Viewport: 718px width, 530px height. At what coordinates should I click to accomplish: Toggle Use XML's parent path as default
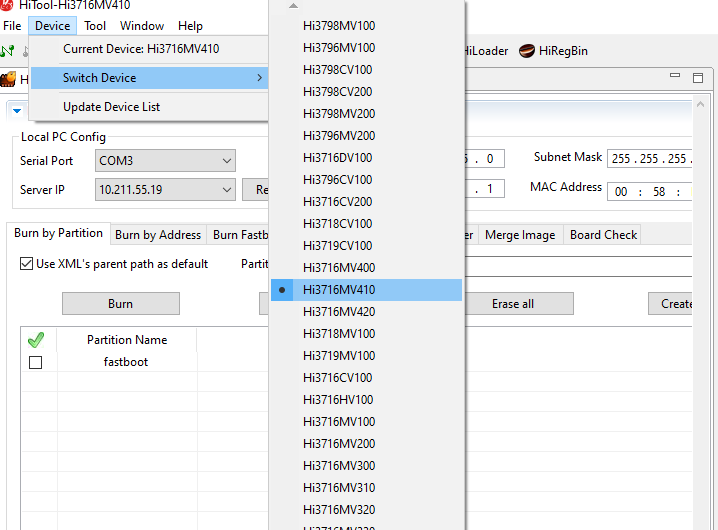click(x=27, y=264)
